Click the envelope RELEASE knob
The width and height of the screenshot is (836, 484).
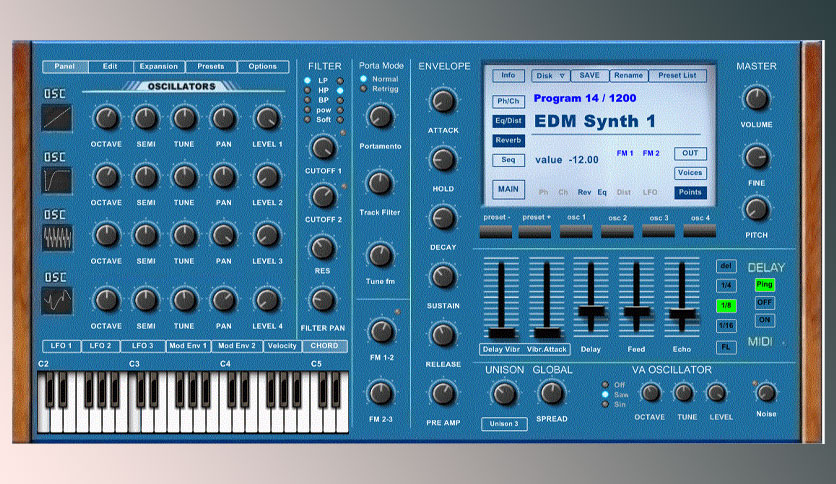coord(443,335)
